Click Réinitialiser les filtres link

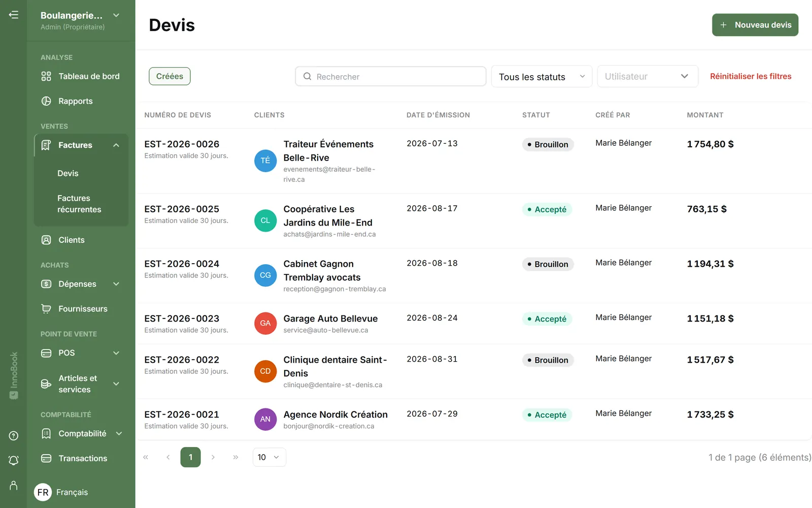[x=751, y=76]
